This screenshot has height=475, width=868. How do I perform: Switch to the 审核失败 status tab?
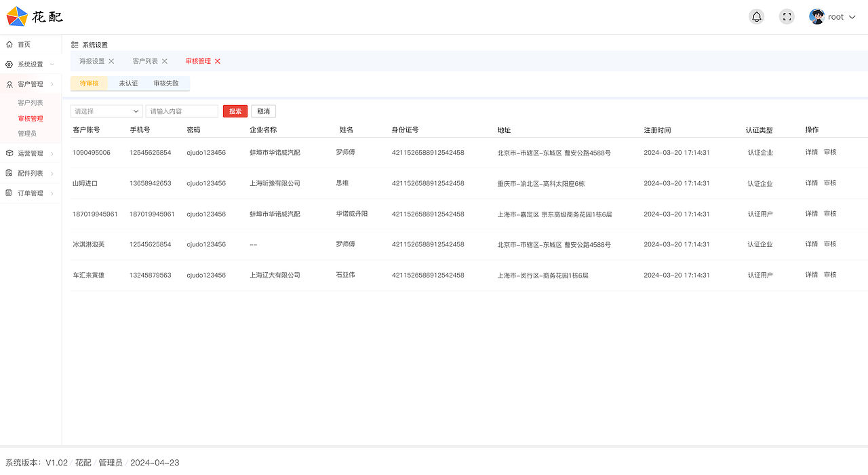(166, 83)
